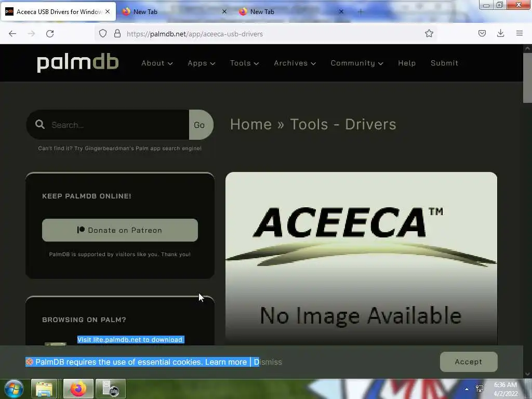Expand the Tools menu dropdown
This screenshot has height=399, width=532.
point(244,63)
